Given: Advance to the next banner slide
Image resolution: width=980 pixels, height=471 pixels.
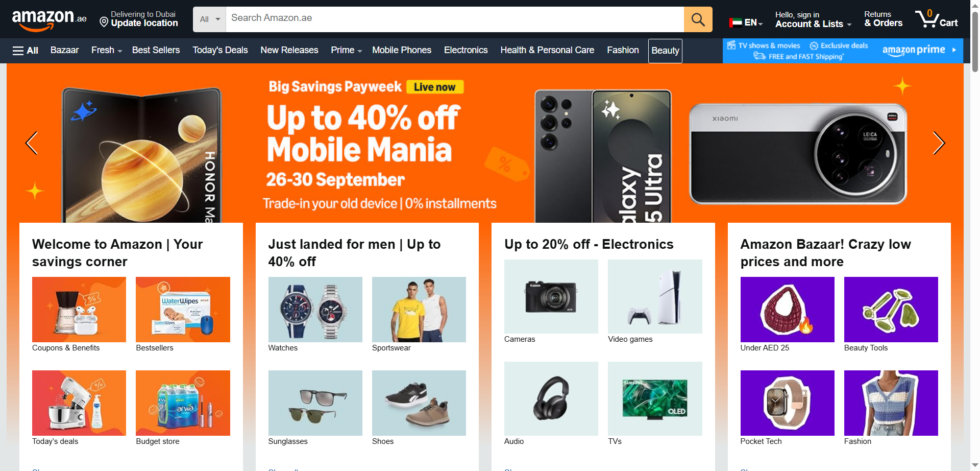Looking at the screenshot, I should coord(938,143).
